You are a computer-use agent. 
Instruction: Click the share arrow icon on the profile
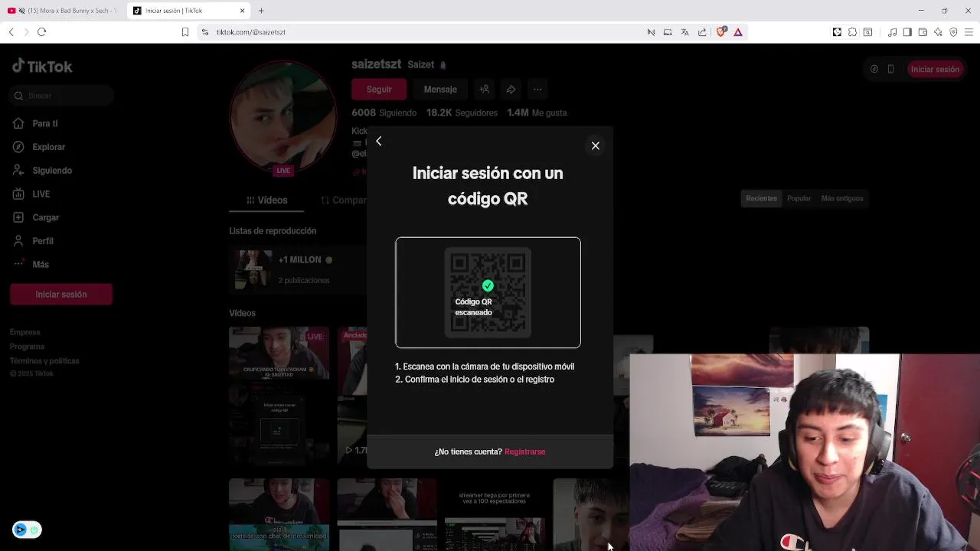pos(511,90)
